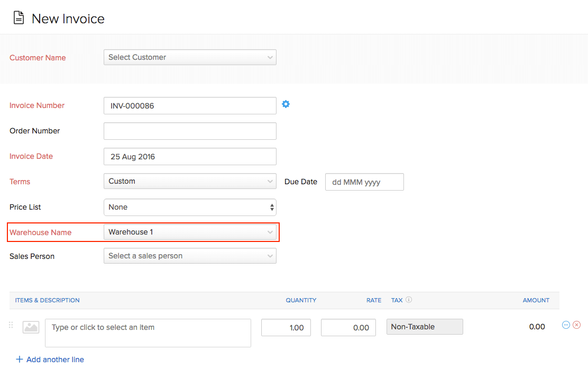Click the Rate field showing 0.00
The height and width of the screenshot is (368, 588).
pos(348,327)
